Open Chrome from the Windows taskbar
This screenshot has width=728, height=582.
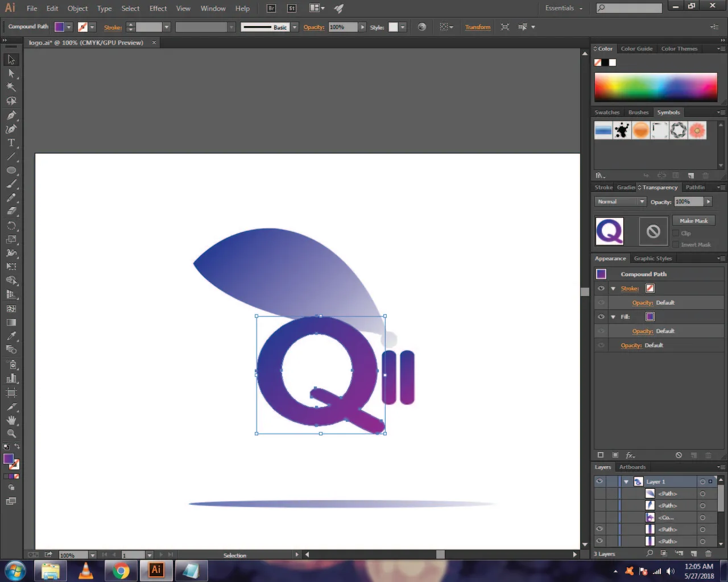(x=121, y=571)
